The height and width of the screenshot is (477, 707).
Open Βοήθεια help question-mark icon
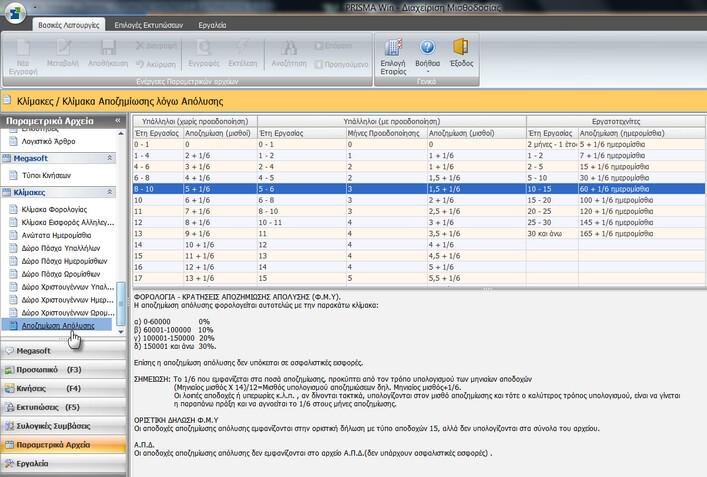(x=427, y=47)
